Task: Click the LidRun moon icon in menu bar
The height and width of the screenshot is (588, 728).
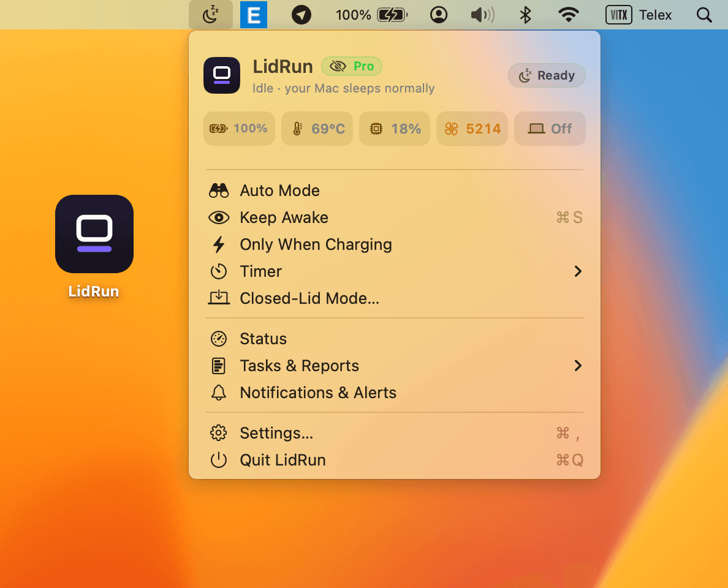Action: click(x=211, y=15)
